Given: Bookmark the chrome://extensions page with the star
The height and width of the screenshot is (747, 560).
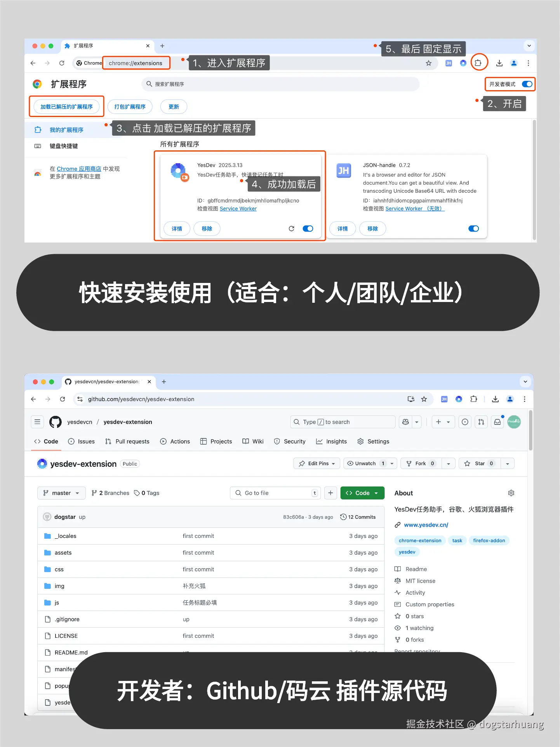Looking at the screenshot, I should click(428, 63).
